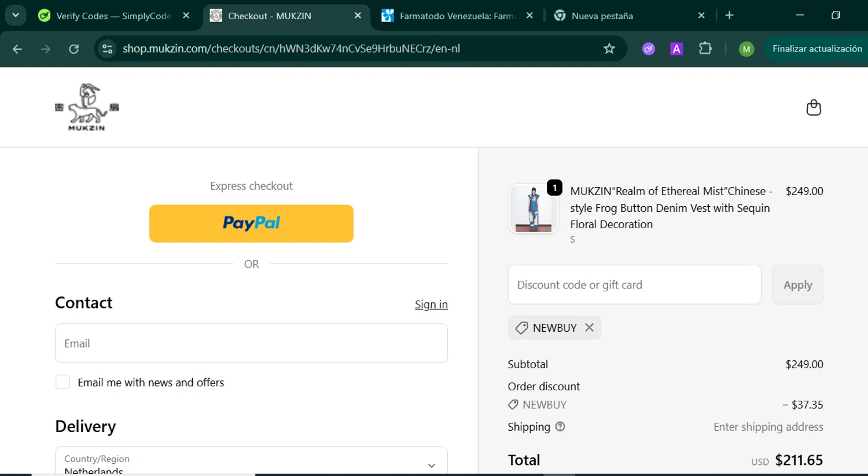Reload the checkout page

click(73, 49)
